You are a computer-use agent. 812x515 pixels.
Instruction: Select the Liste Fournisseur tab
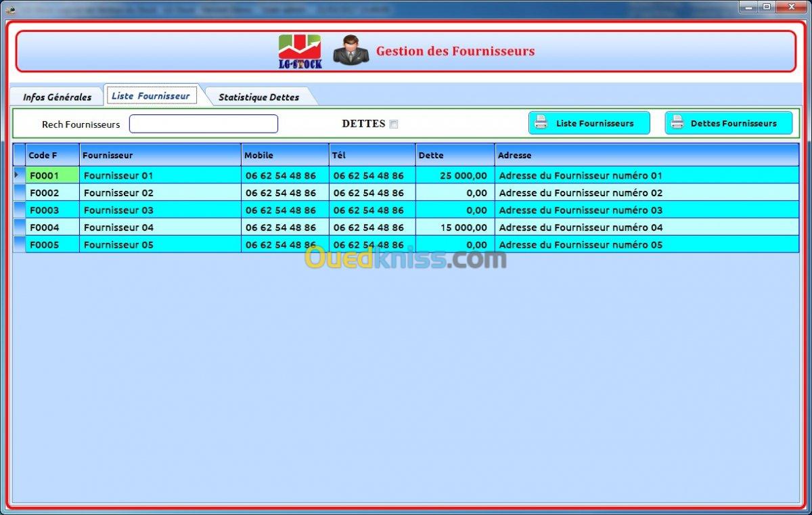(151, 95)
